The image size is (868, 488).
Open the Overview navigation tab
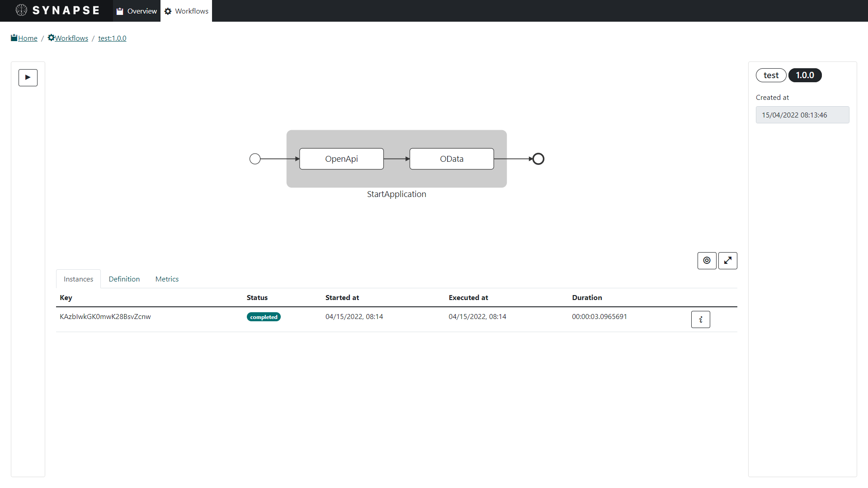[x=137, y=11]
